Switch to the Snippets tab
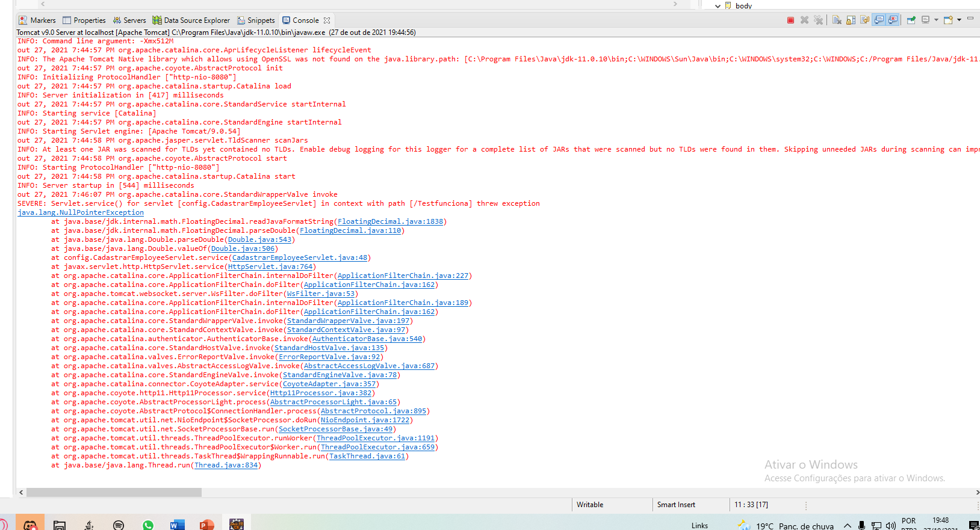This screenshot has height=530, width=980. click(256, 20)
